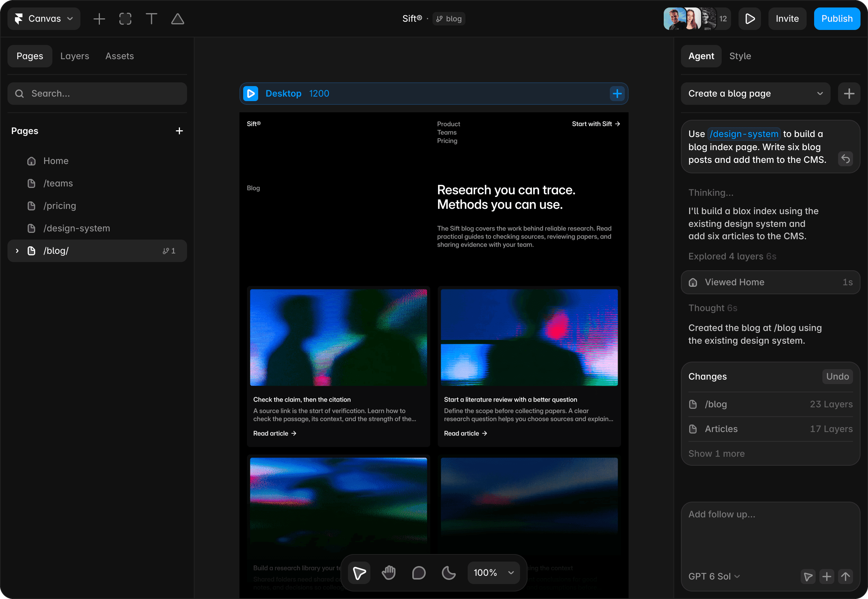
Task: Open the GPT 6 Sol model dropdown
Action: 714,577
